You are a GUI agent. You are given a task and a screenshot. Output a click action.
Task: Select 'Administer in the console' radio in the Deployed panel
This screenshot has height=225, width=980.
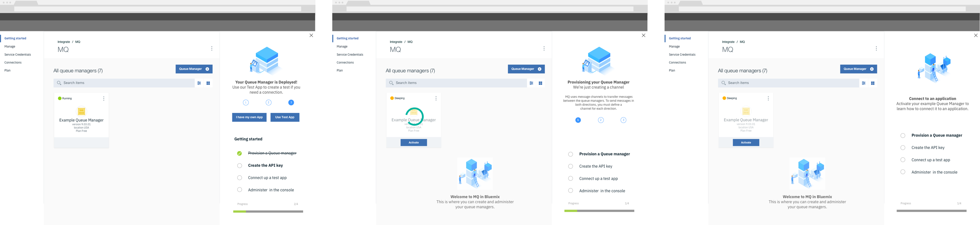239,190
